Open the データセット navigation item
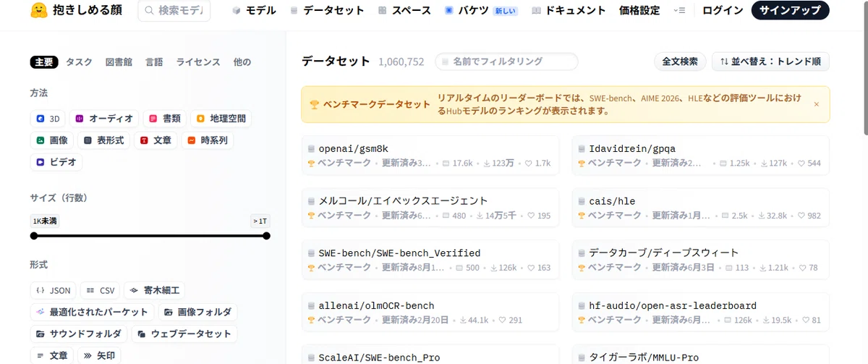 pos(326,11)
